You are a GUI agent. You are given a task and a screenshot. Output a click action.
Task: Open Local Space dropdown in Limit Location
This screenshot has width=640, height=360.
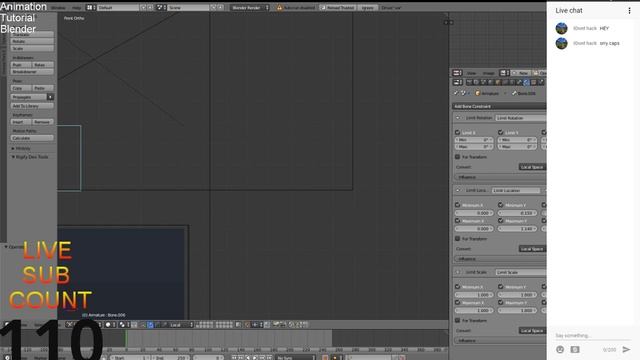tap(532, 249)
